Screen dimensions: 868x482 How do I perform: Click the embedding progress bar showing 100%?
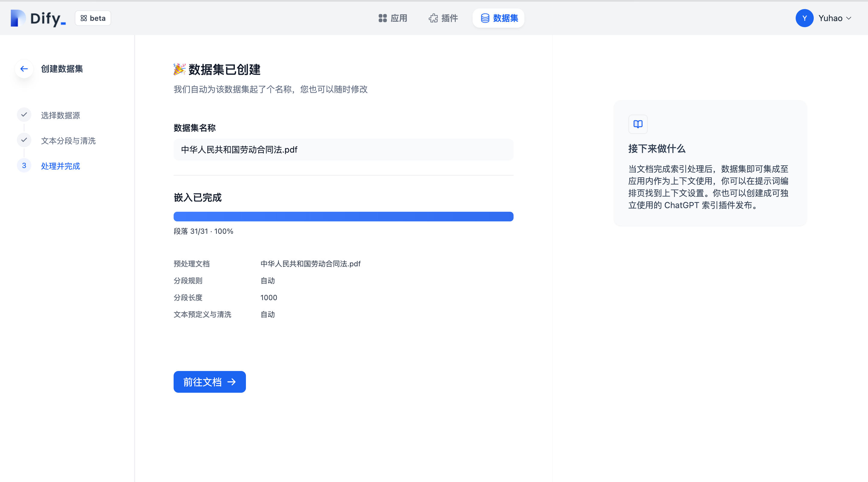coord(343,216)
